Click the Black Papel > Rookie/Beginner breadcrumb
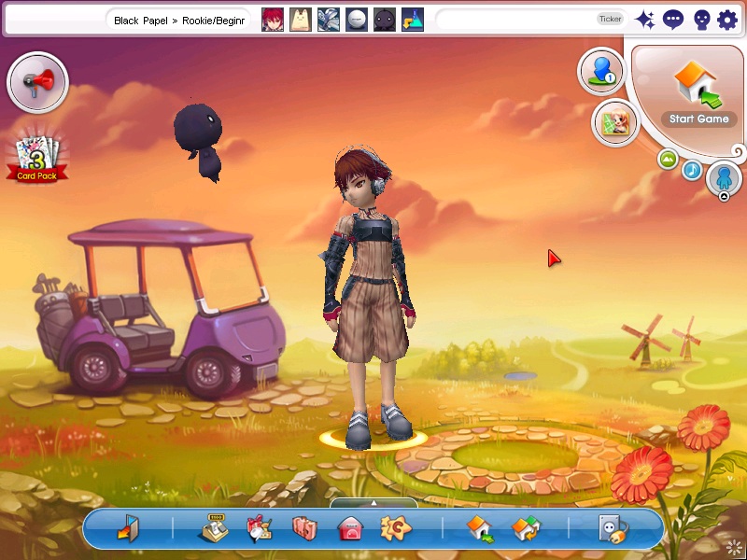 [x=178, y=21]
